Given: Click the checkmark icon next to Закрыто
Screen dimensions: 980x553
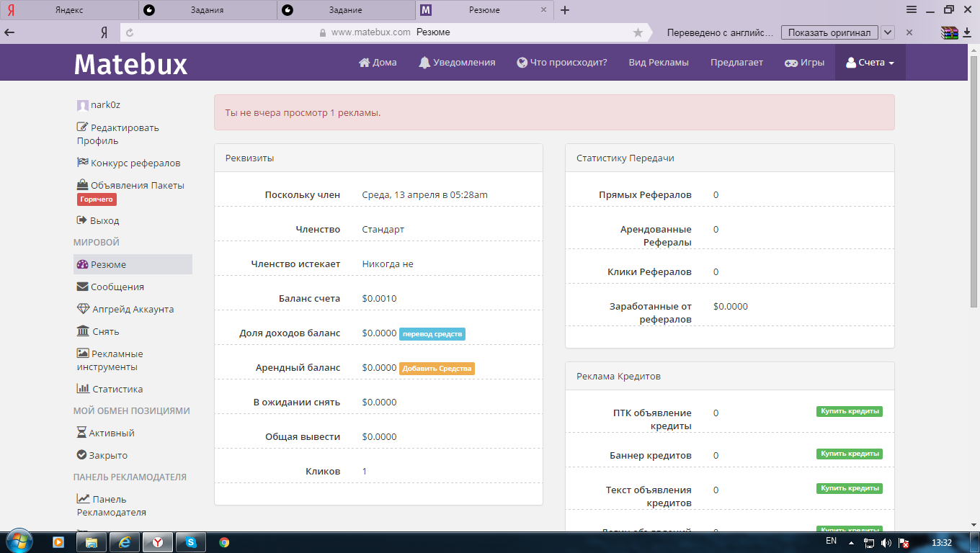Looking at the screenshot, I should click(81, 455).
